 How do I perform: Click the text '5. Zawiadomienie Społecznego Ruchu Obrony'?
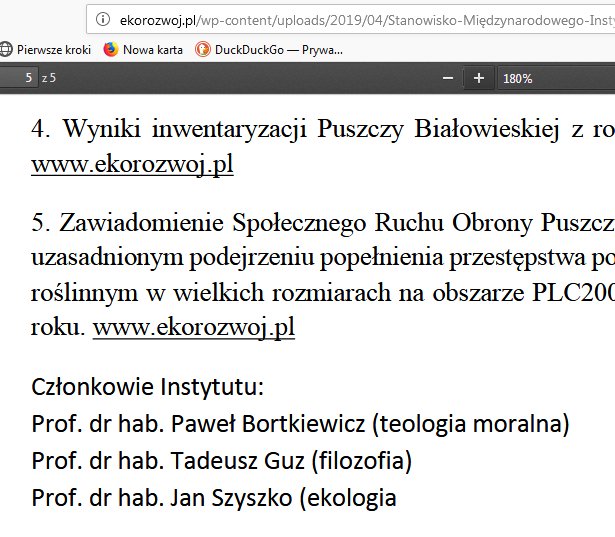pos(280,223)
